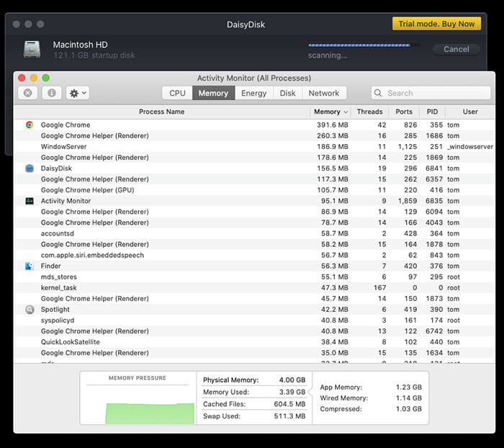Select Chrome Helper row with PID 6094
504x448 pixels.
click(255, 212)
